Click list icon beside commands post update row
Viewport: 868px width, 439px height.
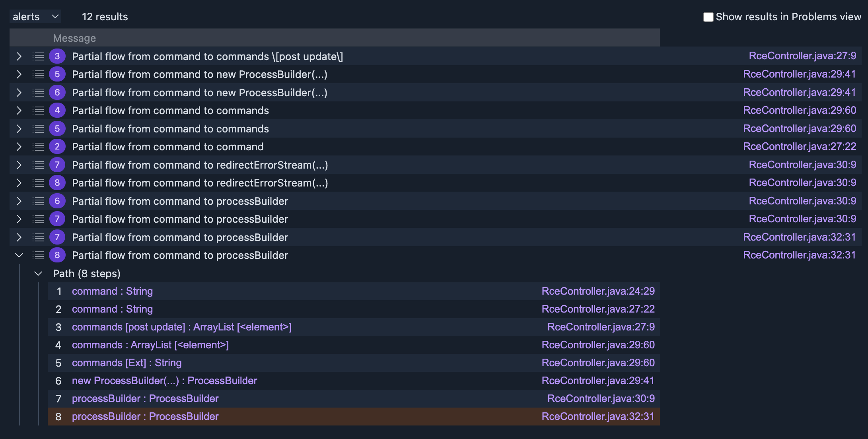38,56
